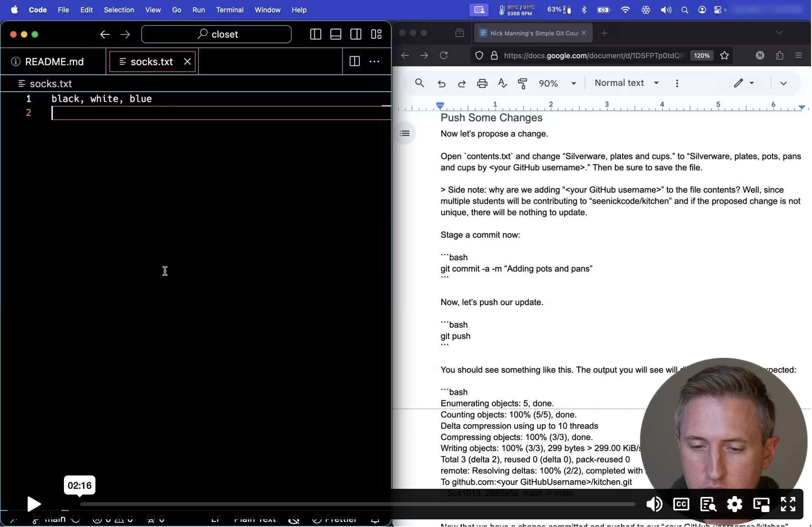812x527 pixels.
Task: Open video player settings gear
Action: 735,504
